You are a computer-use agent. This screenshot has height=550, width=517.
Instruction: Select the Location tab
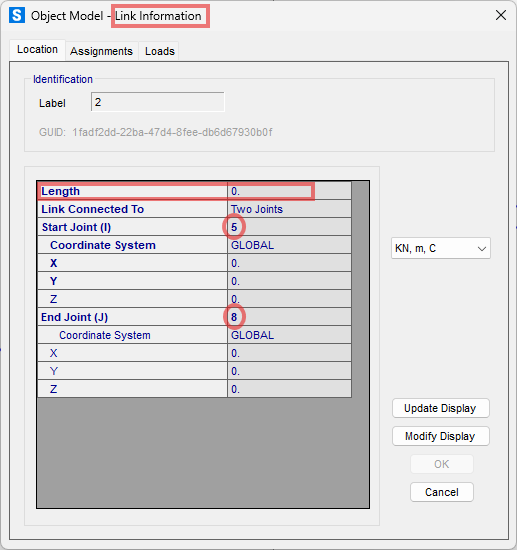37,49
